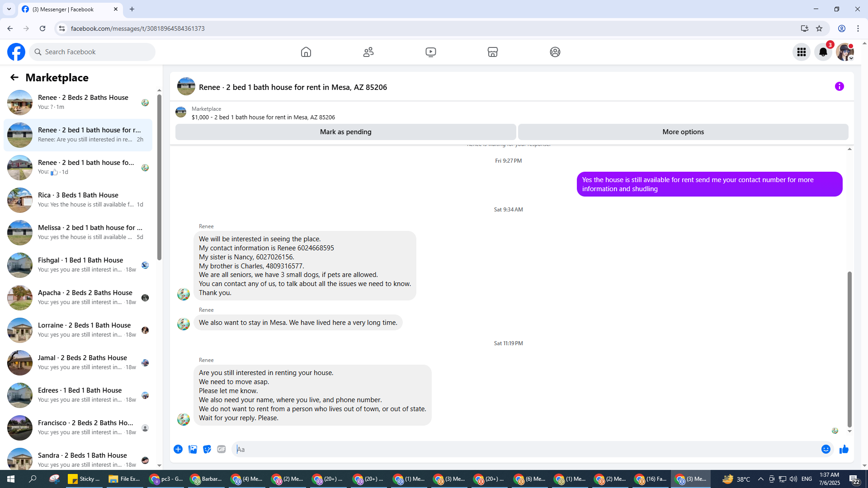Click Mark as pending button
The width and height of the screenshot is (868, 488).
[x=345, y=132]
